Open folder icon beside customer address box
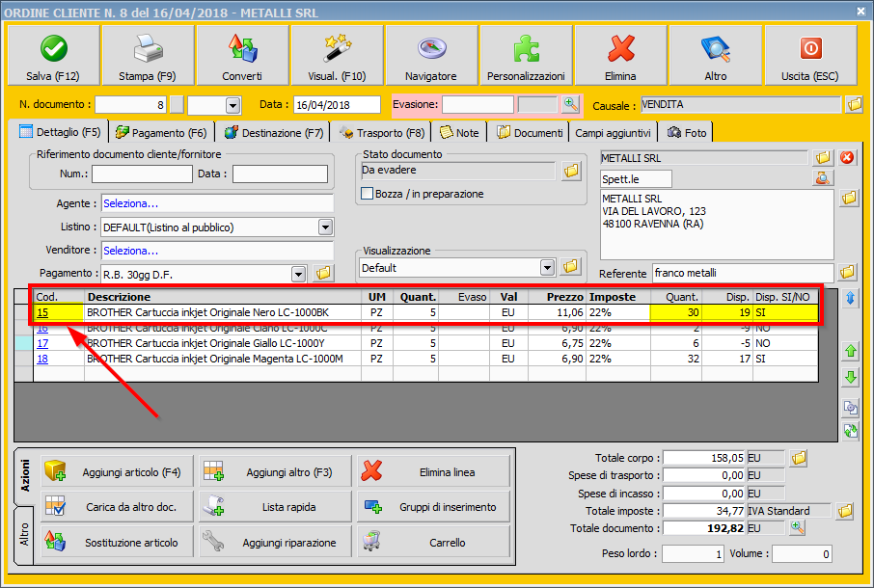Viewport: 874px width, 588px height. tap(849, 198)
